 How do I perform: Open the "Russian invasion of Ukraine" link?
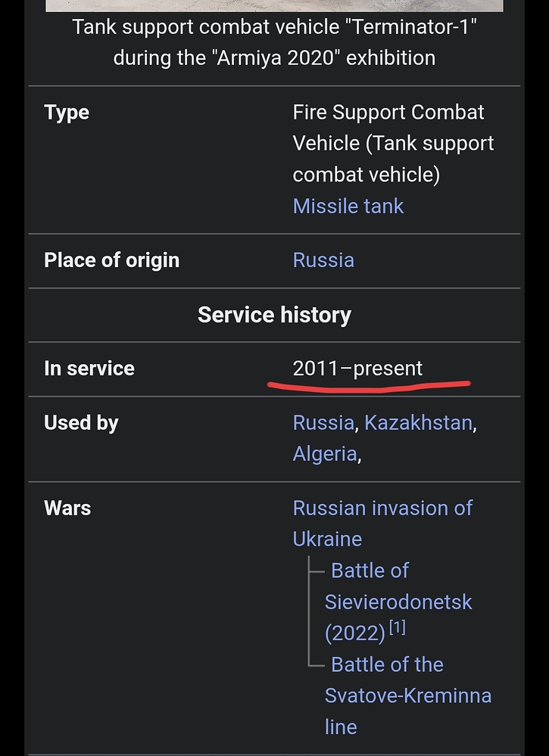coord(382,523)
